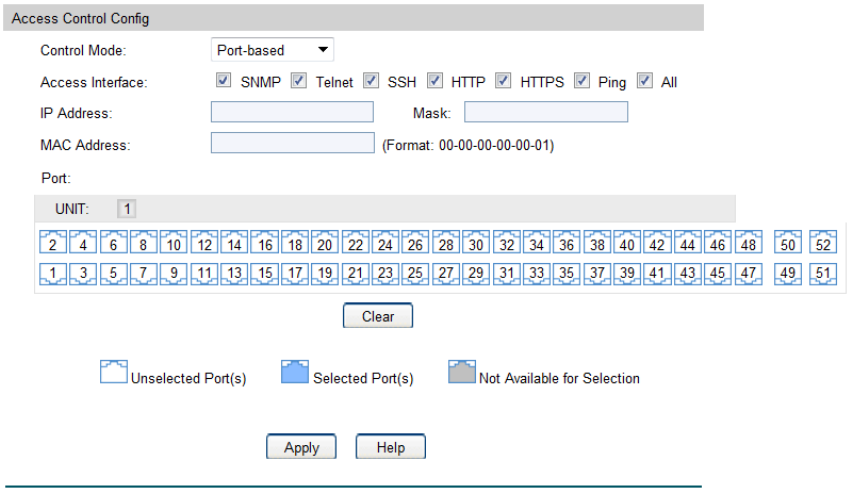Screen dimensions: 852x493
Task: Uncheck the Ping checkbox
Action: (x=581, y=81)
